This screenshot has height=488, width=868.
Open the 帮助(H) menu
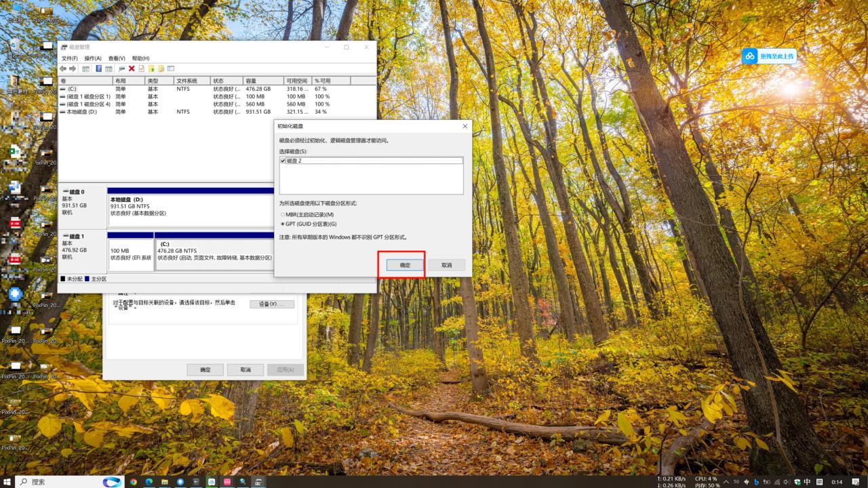tap(140, 58)
